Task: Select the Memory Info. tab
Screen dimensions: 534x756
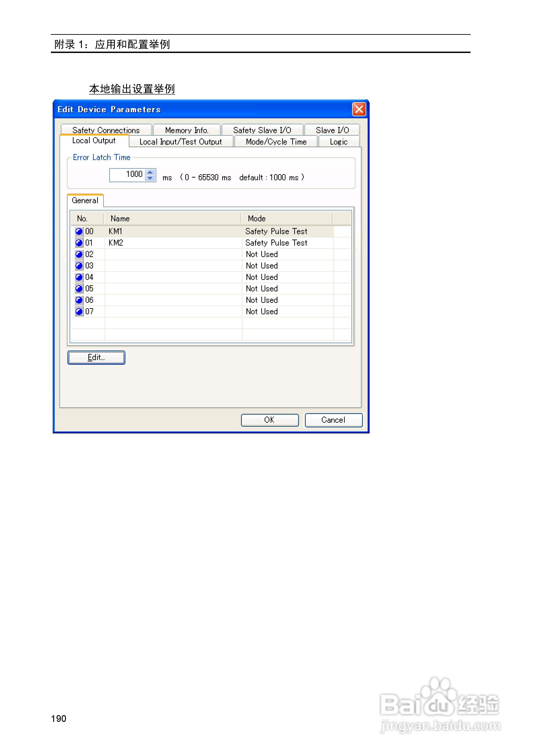Action: 187,130
